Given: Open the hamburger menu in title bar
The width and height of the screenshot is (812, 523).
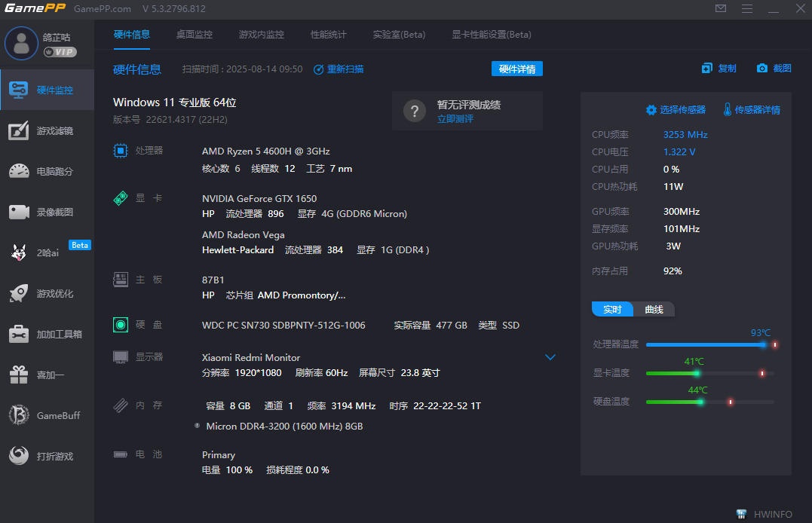Looking at the screenshot, I should coord(746,8).
